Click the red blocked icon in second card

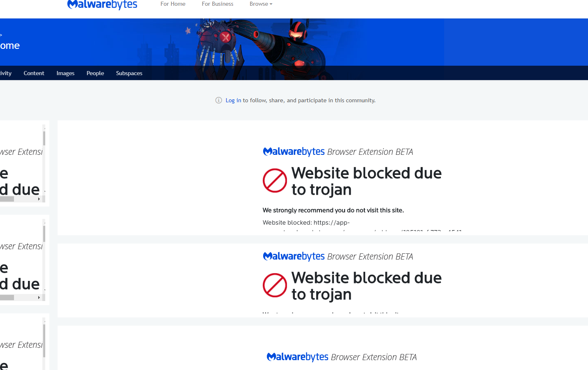[x=275, y=285]
